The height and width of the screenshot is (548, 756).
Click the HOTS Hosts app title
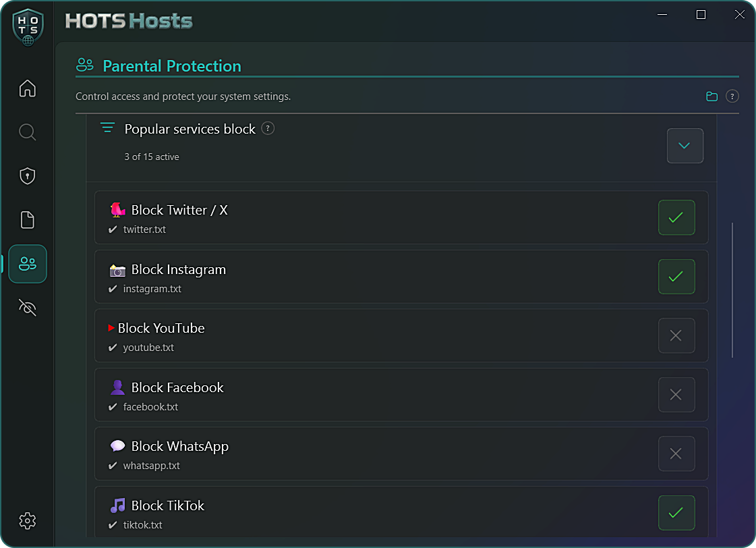point(129,21)
